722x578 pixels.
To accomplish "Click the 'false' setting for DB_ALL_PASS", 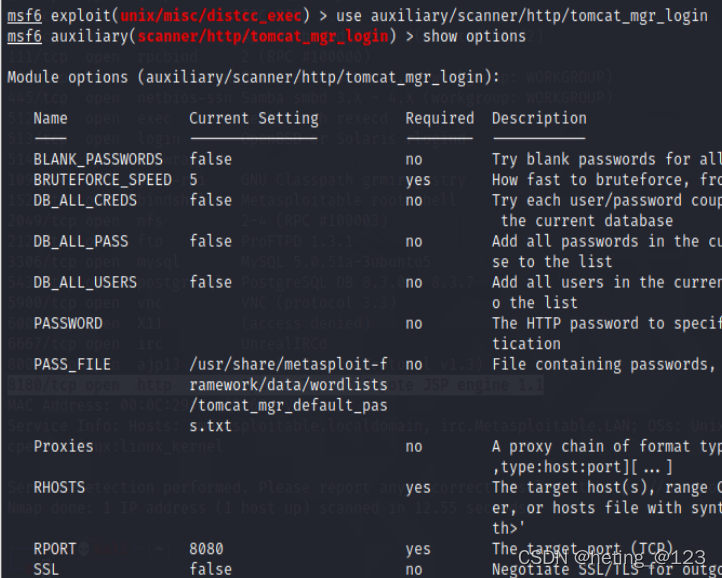I will (x=210, y=241).
